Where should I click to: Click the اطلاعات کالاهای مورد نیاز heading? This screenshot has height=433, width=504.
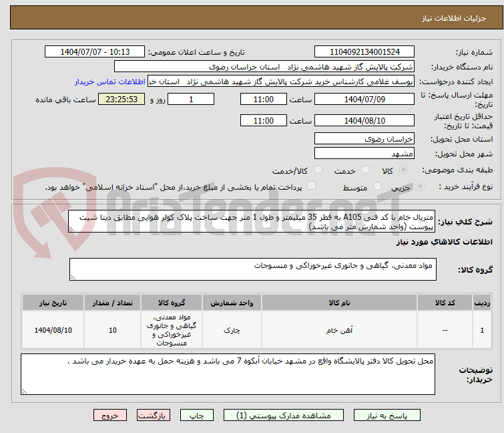point(444,242)
